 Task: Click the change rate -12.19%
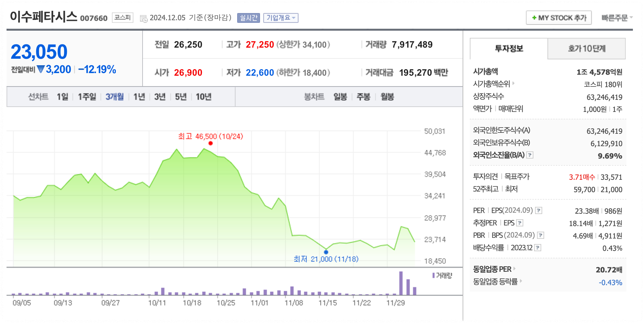click(x=97, y=69)
